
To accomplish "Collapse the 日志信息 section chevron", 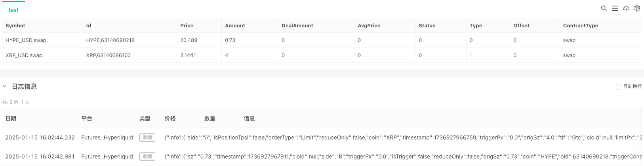I will 5,86.
